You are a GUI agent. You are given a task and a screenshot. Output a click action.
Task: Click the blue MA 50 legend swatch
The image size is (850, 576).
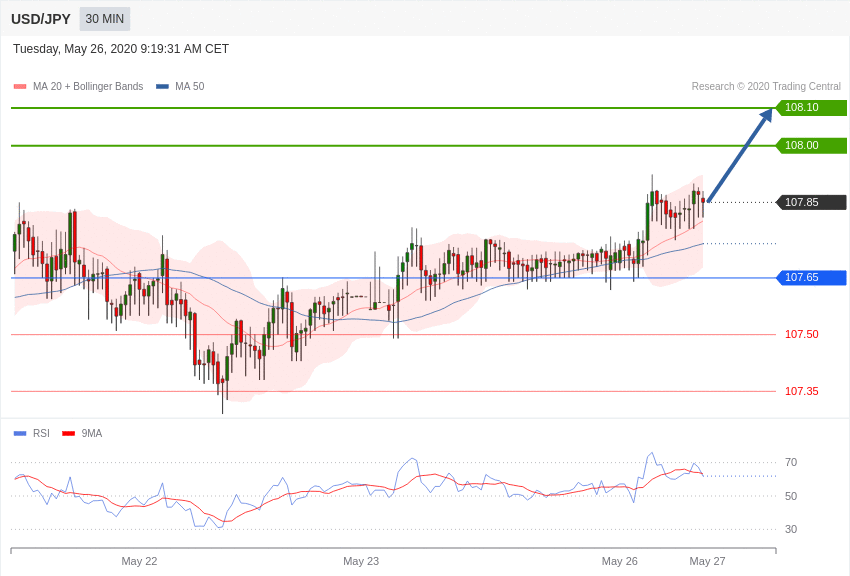(x=162, y=87)
